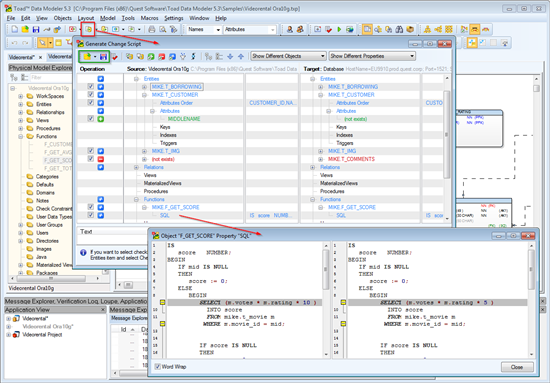
Task: Click the Verify model red checkmark icon
Action: (328, 29)
